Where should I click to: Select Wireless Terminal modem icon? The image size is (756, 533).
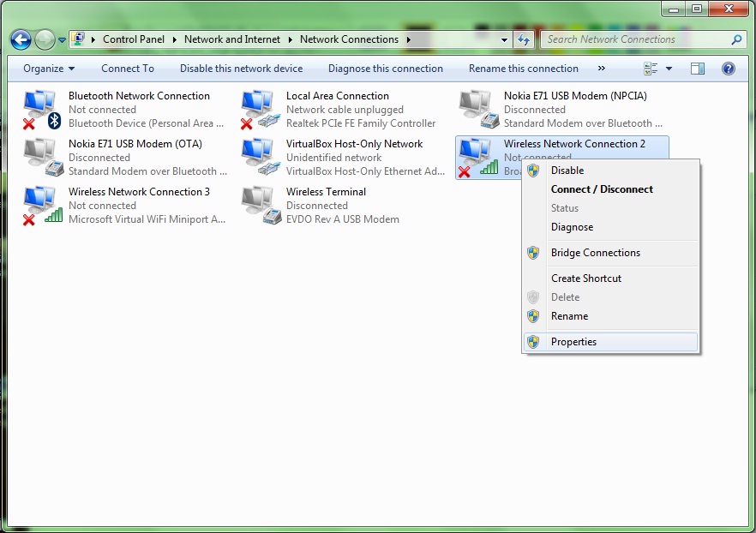pos(260,206)
